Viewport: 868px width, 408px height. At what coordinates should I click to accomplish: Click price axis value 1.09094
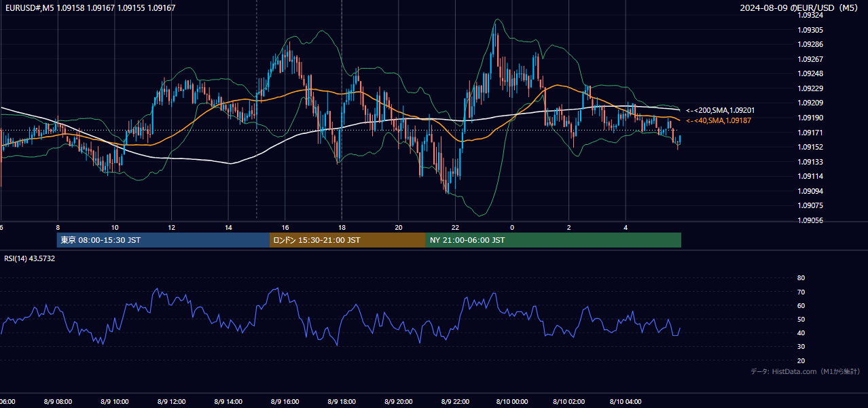tap(810, 191)
